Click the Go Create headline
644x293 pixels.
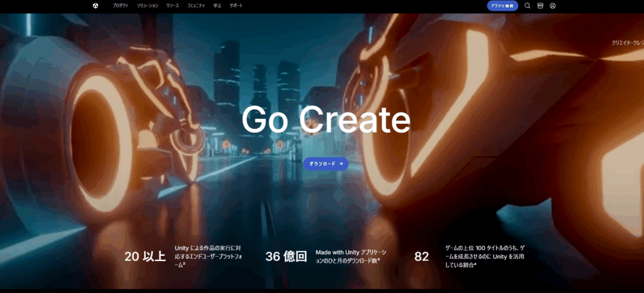326,119
